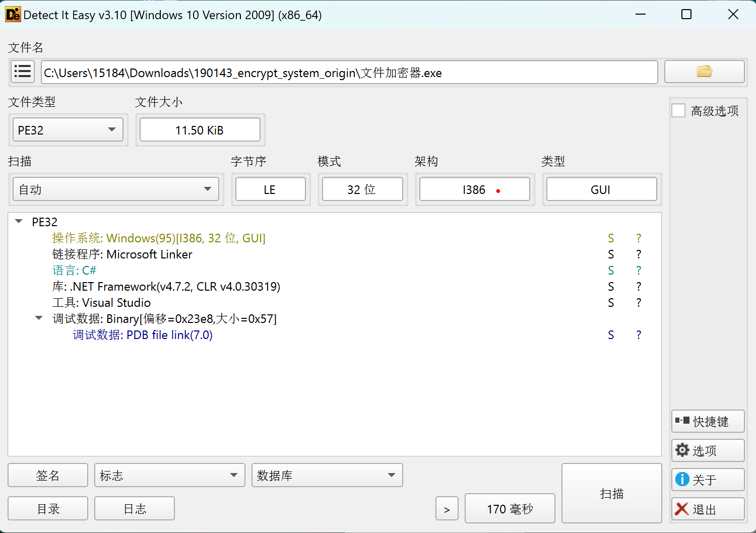The height and width of the screenshot is (533, 756).
Task: Click the 32 位 mode button
Action: click(362, 189)
